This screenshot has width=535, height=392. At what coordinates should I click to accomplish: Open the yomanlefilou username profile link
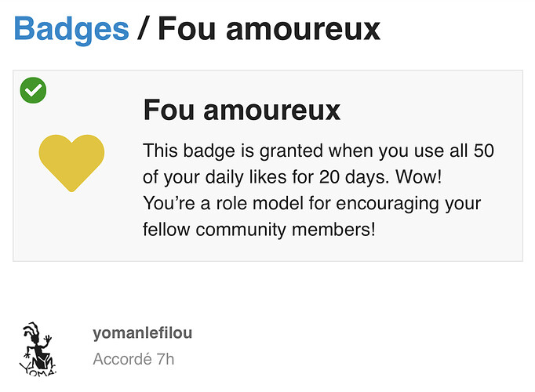tap(143, 333)
